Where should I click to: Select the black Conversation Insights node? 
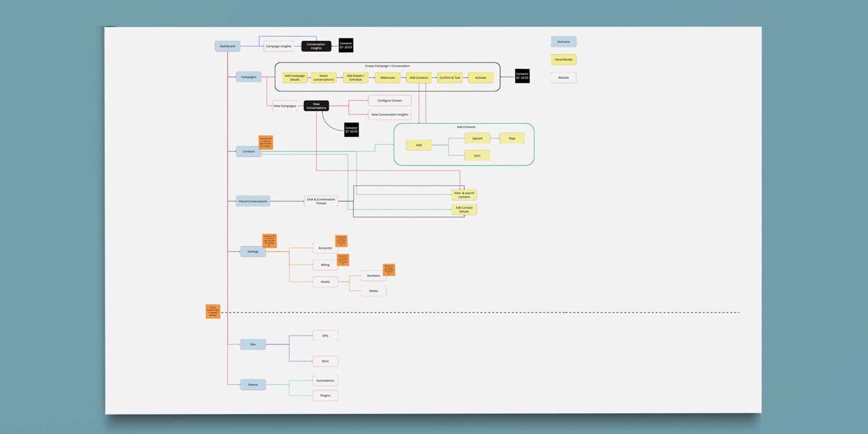click(x=316, y=46)
